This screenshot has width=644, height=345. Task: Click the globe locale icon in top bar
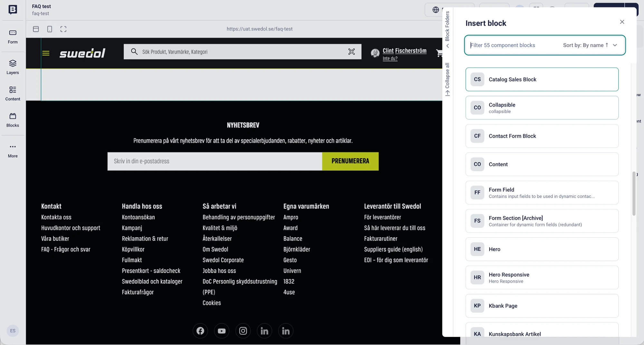436,10
